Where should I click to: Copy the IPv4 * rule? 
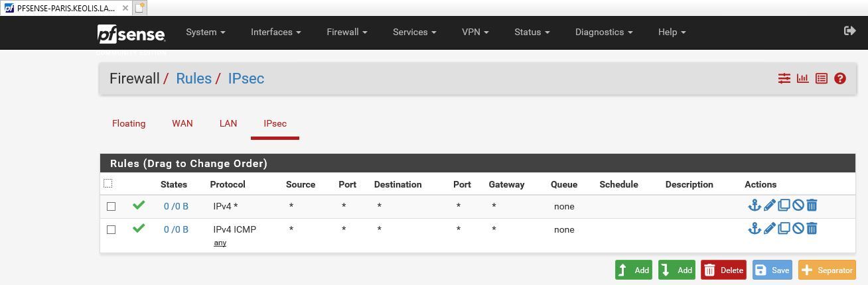click(x=784, y=205)
